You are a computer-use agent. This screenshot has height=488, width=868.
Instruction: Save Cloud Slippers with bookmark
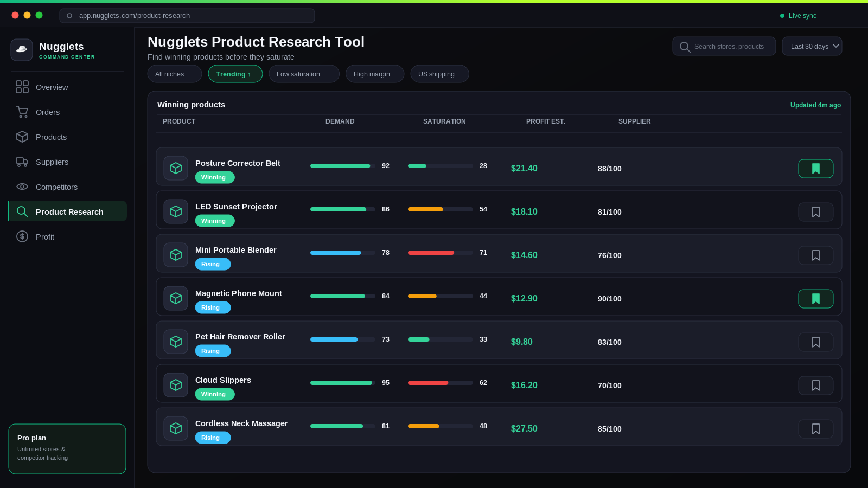tap(816, 386)
